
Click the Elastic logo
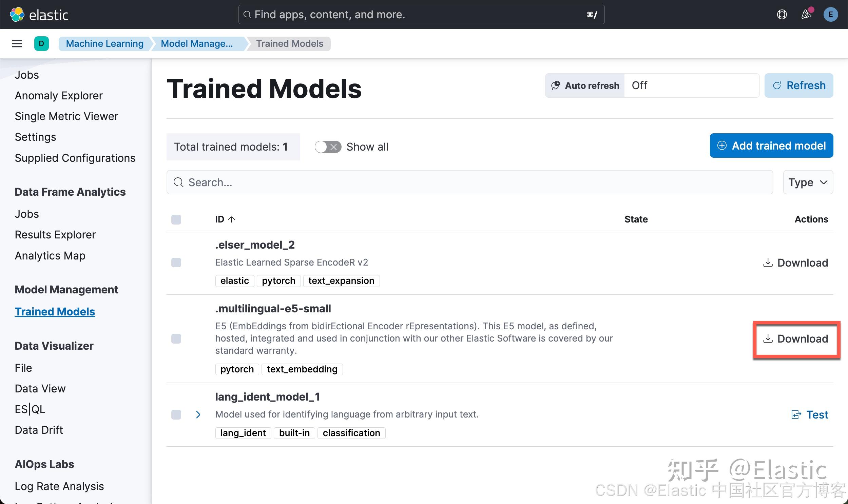[40, 14]
